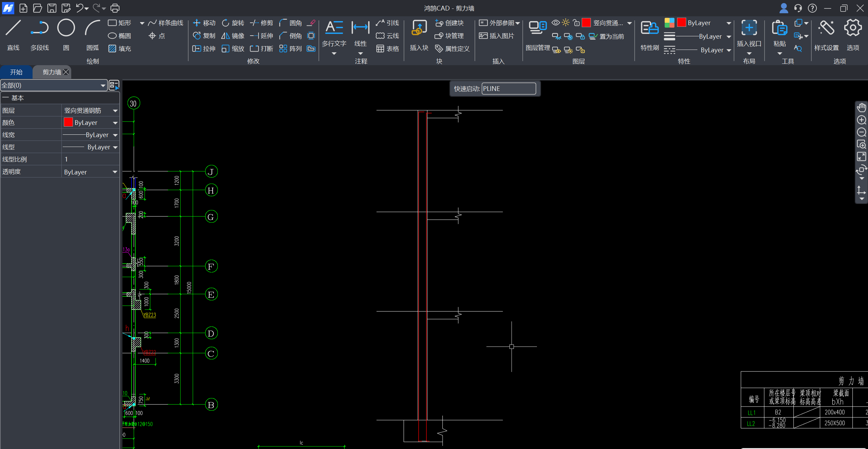The height and width of the screenshot is (449, 868).
Task: Click the 置为当前 button
Action: tap(607, 36)
